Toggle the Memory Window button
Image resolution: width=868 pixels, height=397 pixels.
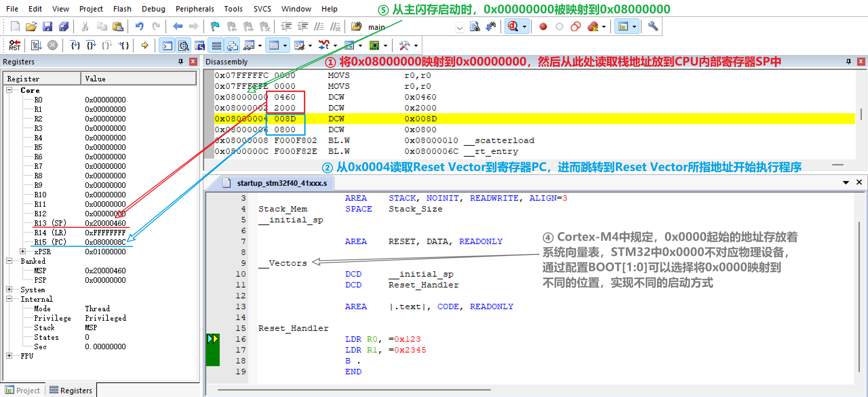tap(274, 45)
